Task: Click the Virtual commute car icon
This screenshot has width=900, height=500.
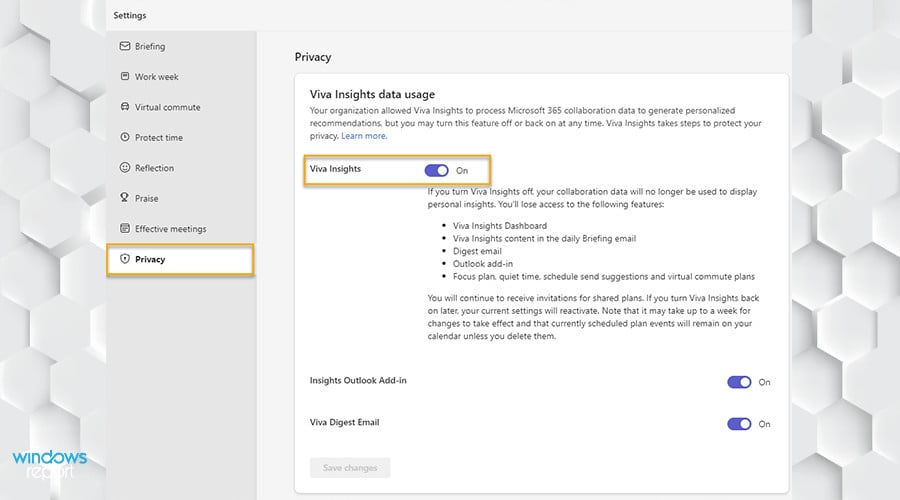Action: [125, 107]
